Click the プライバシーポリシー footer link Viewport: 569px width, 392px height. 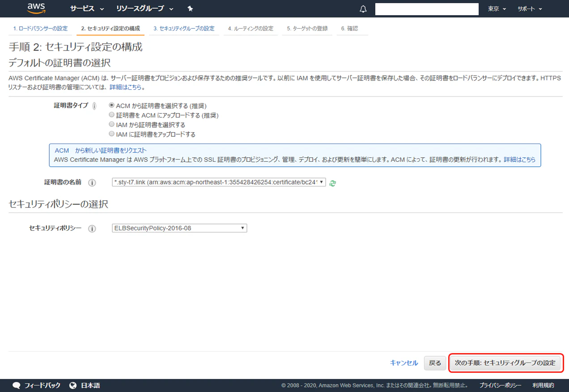[x=500, y=385]
